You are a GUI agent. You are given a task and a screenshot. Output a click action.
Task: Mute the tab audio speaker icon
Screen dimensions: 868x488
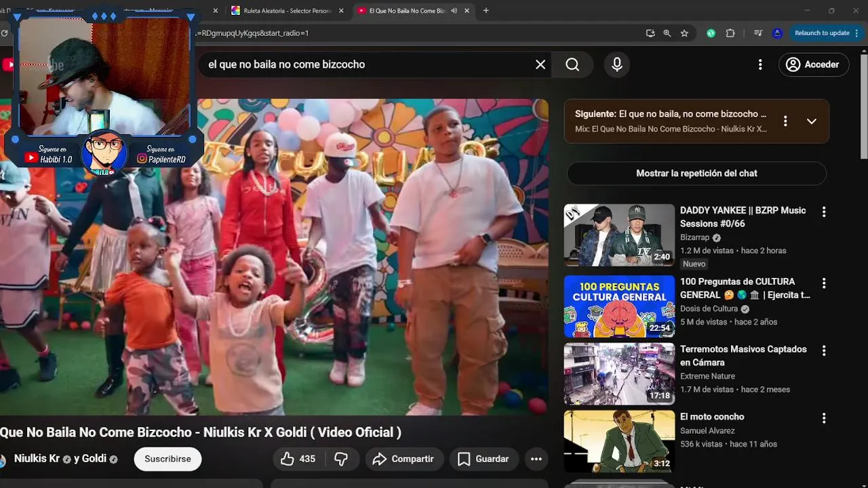pos(454,11)
